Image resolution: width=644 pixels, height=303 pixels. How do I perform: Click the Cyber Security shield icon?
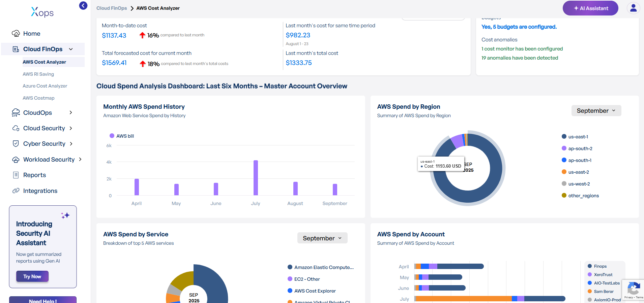[16, 144]
